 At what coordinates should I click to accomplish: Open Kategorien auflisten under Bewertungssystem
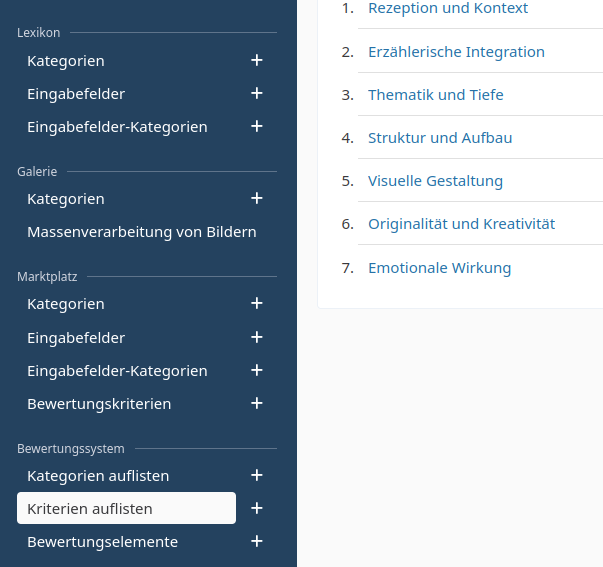tap(98, 476)
